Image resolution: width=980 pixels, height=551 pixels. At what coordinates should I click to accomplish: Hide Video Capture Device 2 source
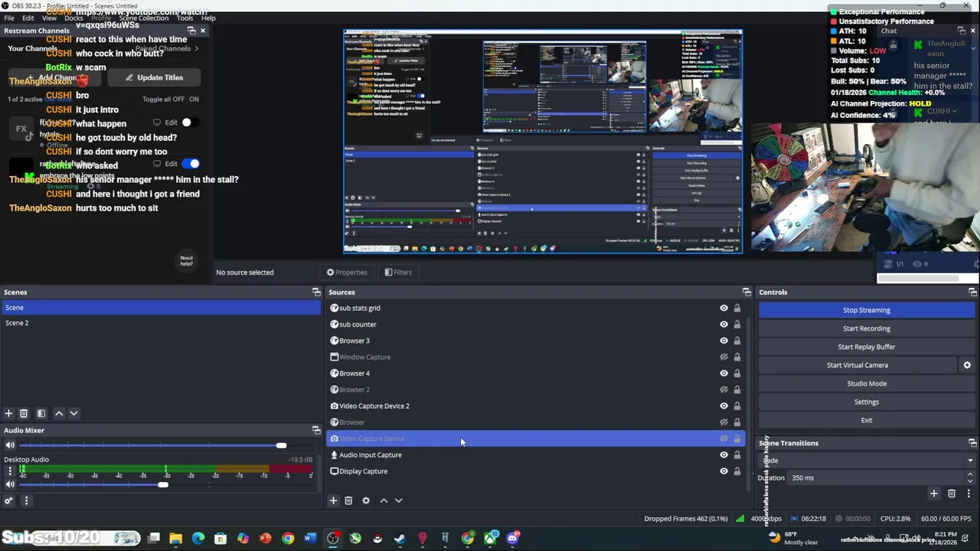click(724, 406)
